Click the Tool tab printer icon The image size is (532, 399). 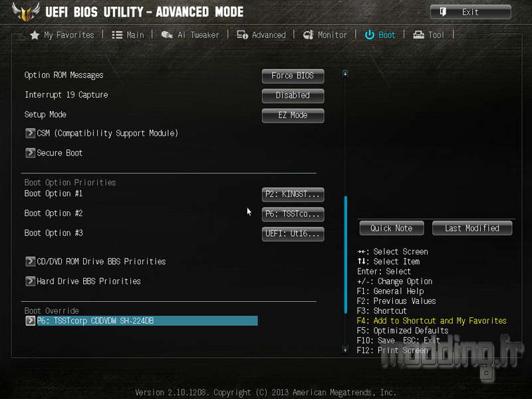point(418,35)
